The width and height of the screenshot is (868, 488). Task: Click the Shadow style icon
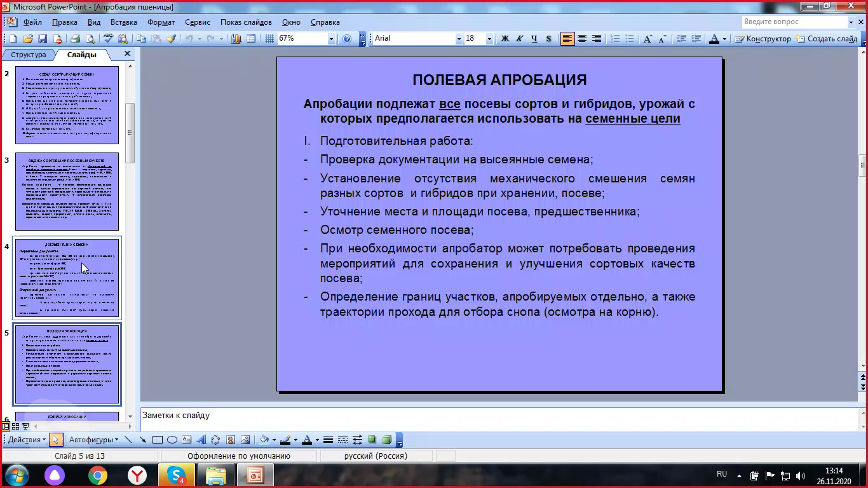372,440
